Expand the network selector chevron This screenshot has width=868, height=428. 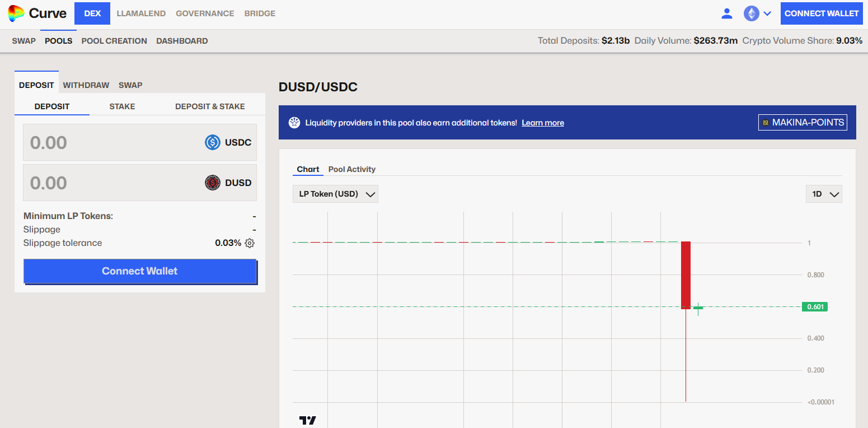click(x=767, y=13)
